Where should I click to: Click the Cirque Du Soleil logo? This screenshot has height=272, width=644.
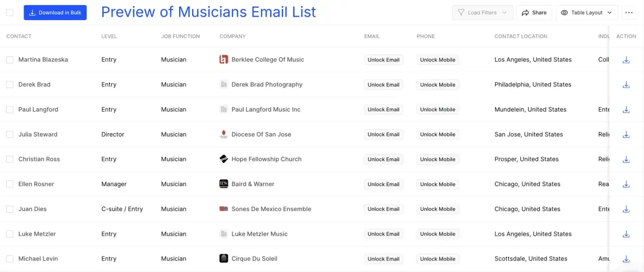point(224,258)
